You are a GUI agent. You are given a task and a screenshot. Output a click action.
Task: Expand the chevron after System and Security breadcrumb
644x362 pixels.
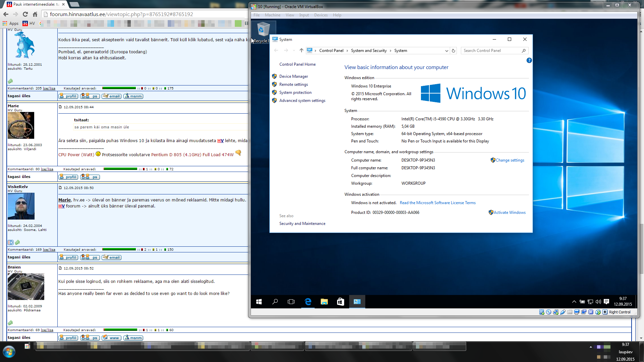[x=390, y=51]
